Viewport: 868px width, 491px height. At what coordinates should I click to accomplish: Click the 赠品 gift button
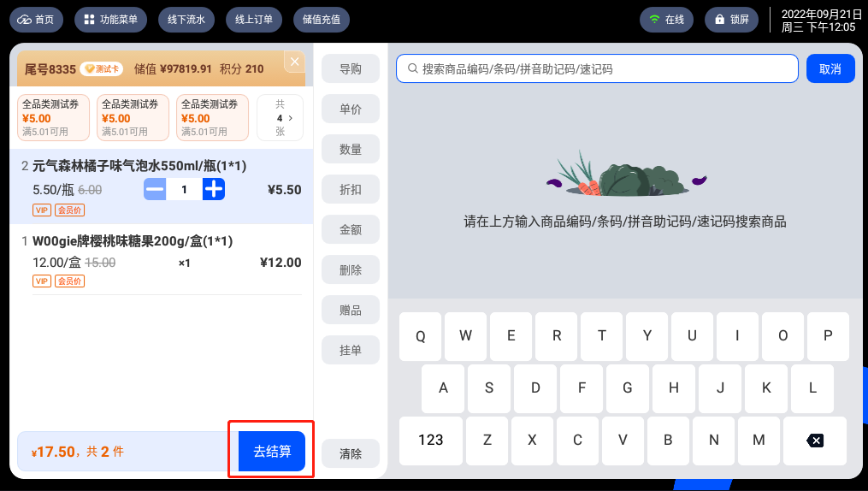click(x=351, y=310)
